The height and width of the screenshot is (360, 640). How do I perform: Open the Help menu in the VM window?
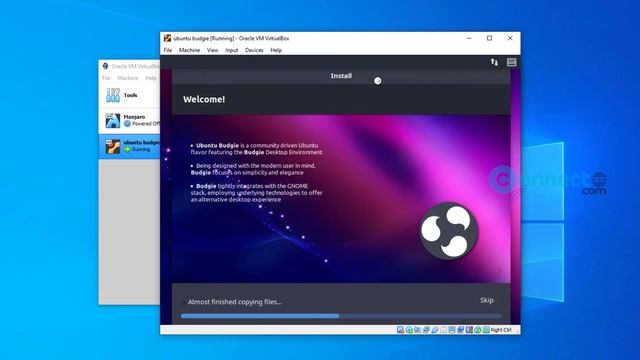coord(276,50)
